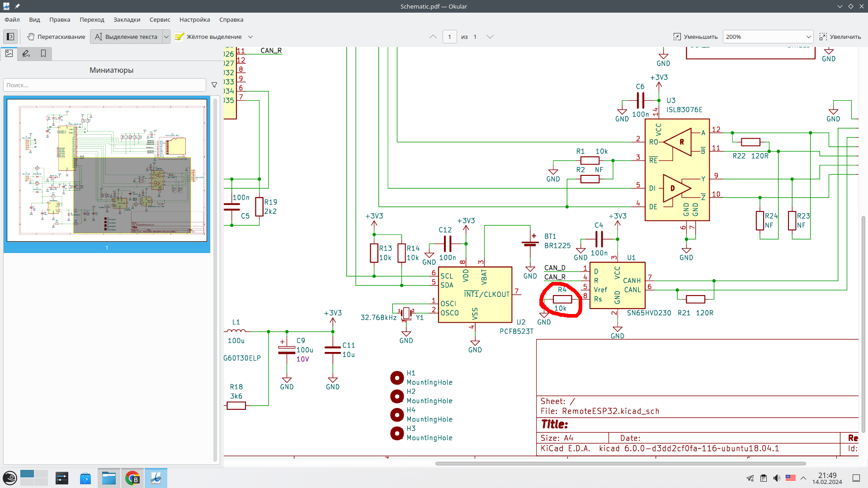Screen dimensions: 868x488
Task: Select the Browse tool
Action: (56, 37)
